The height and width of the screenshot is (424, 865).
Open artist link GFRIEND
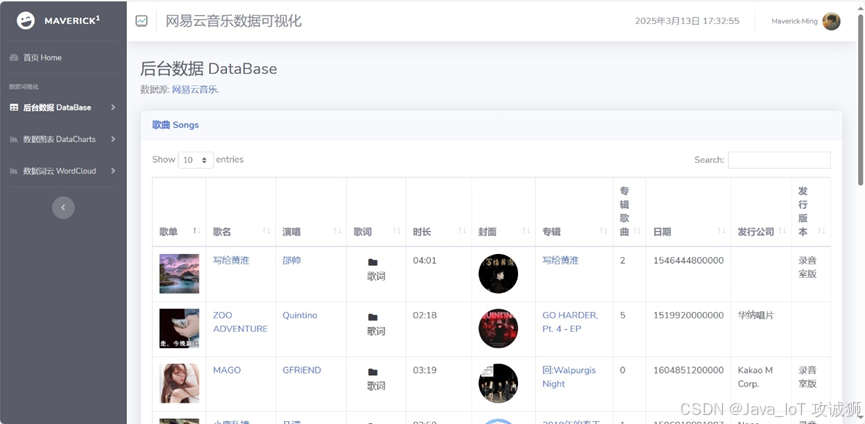pyautogui.click(x=302, y=370)
